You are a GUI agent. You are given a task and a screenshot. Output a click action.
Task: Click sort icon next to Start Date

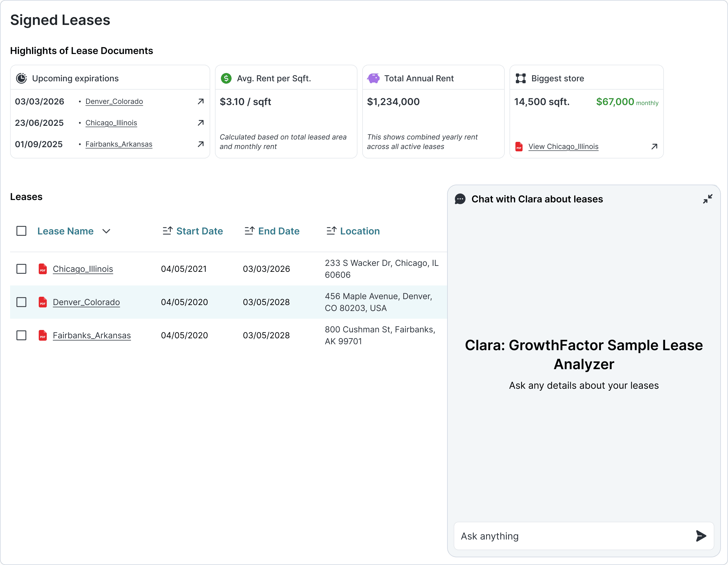(167, 231)
